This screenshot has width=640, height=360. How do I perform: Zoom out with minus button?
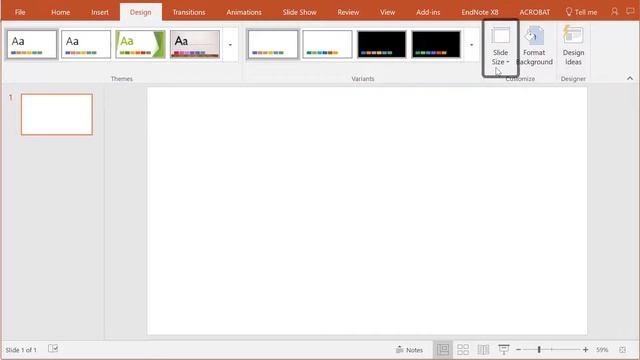coord(518,350)
